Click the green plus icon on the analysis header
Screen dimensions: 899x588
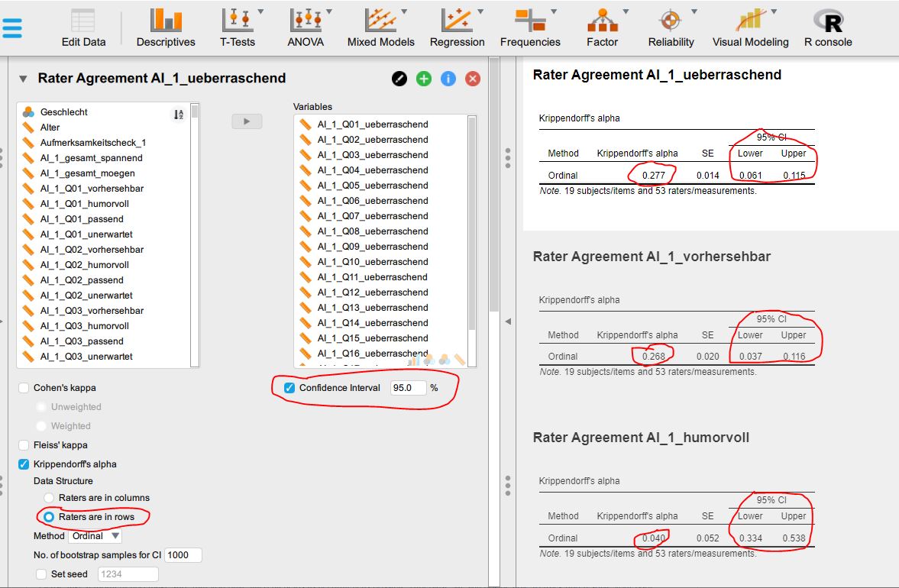423,79
